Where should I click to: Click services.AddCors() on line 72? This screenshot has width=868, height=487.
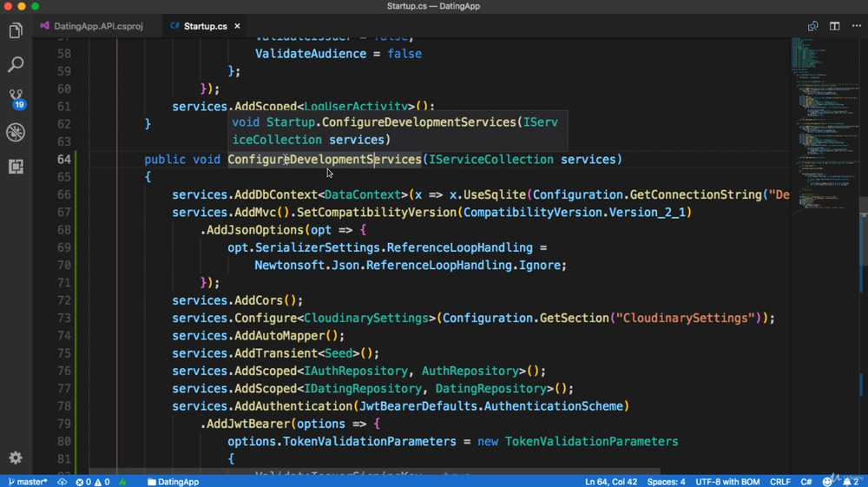(234, 300)
